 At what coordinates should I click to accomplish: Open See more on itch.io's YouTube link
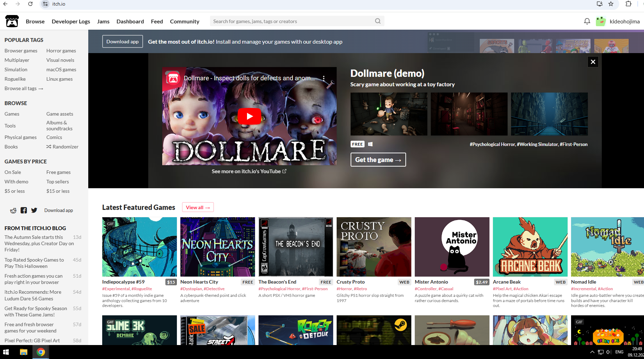pyautogui.click(x=249, y=171)
